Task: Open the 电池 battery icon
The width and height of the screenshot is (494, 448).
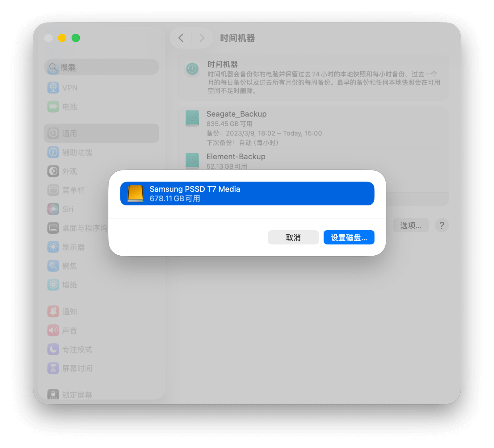Action: [x=53, y=107]
